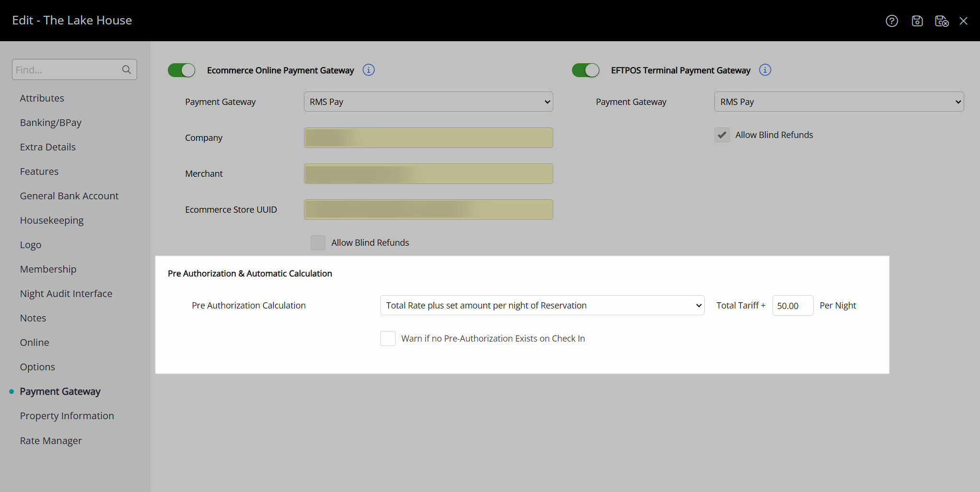Open General Bank Account section
Viewport: 980px width, 492px height.
pos(69,195)
